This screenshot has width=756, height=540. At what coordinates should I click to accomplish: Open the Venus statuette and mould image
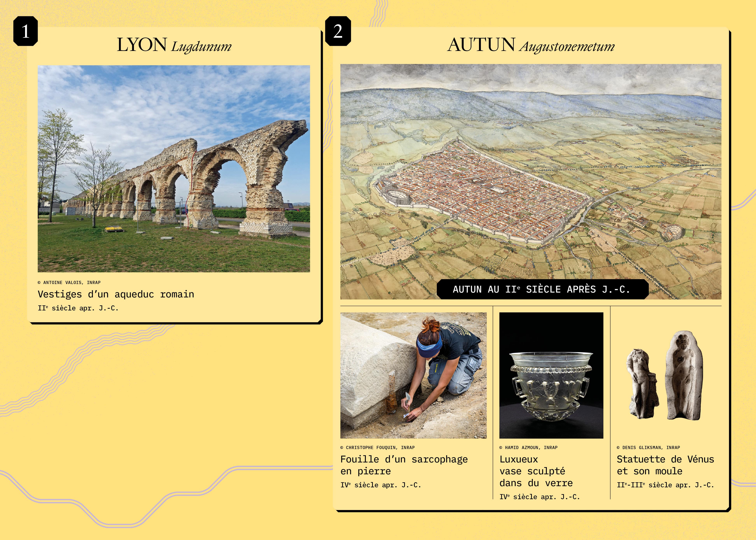[x=665, y=375]
